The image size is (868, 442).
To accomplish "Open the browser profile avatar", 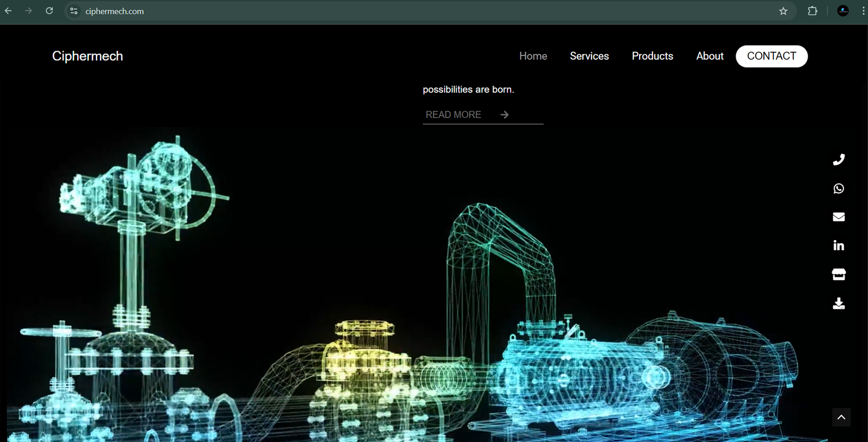I will (x=843, y=11).
